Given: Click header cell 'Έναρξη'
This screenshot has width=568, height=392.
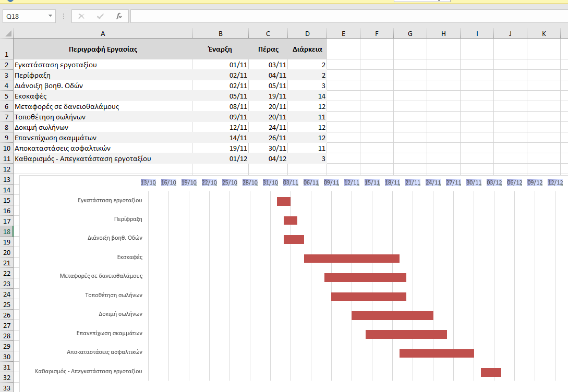Looking at the screenshot, I should 220,49.
